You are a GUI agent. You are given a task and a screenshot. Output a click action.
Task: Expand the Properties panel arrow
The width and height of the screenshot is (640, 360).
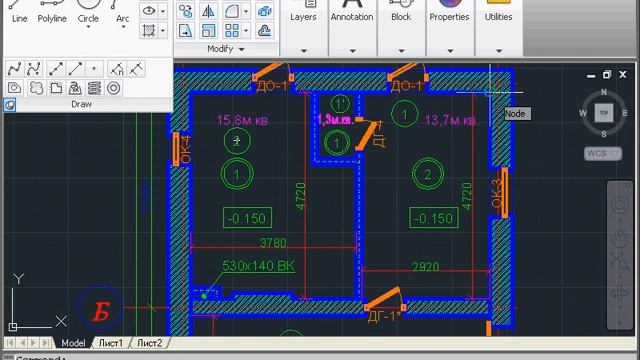point(450,51)
